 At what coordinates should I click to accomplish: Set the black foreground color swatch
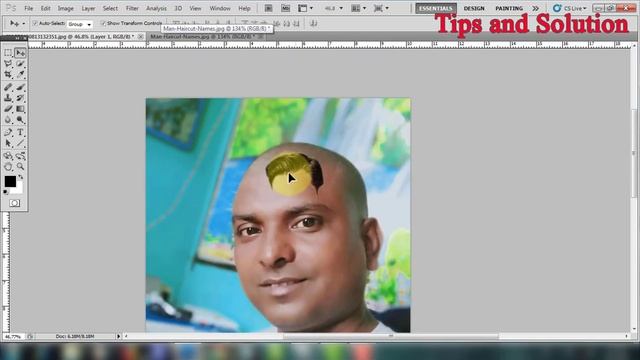[x=10, y=181]
